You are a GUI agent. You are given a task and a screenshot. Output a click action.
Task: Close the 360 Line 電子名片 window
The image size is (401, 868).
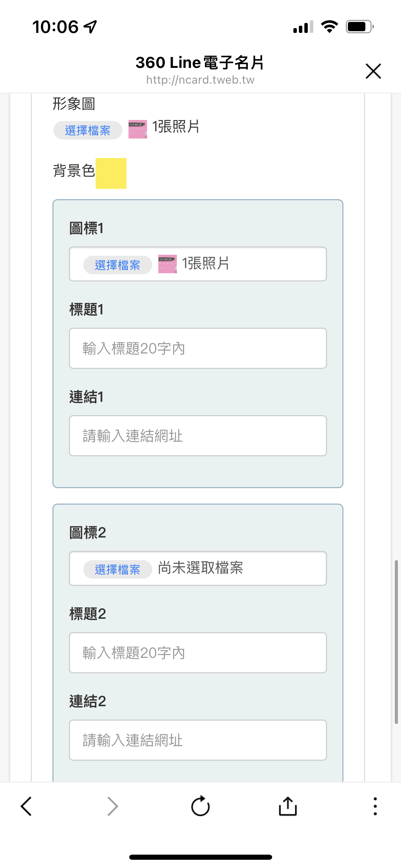click(373, 72)
